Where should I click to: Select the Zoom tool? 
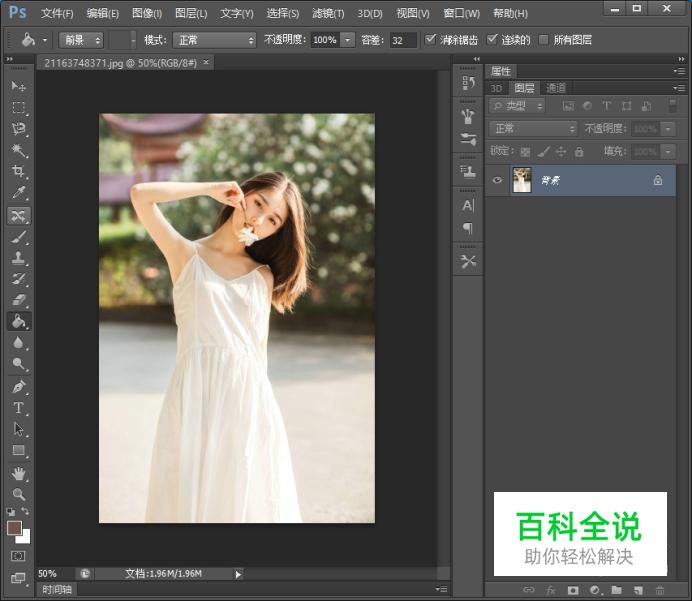click(18, 494)
